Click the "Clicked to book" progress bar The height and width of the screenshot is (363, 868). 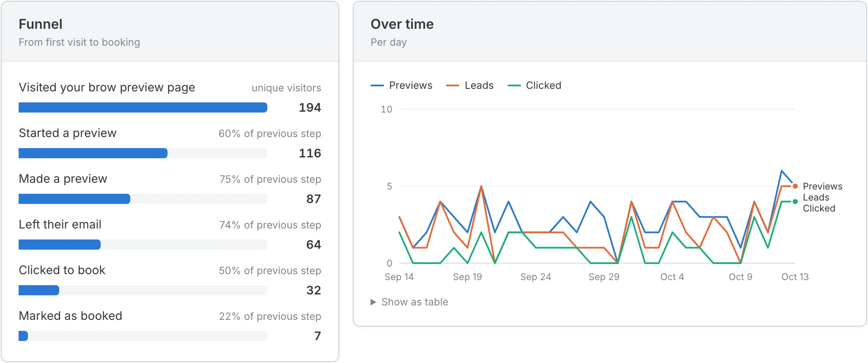tap(143, 290)
